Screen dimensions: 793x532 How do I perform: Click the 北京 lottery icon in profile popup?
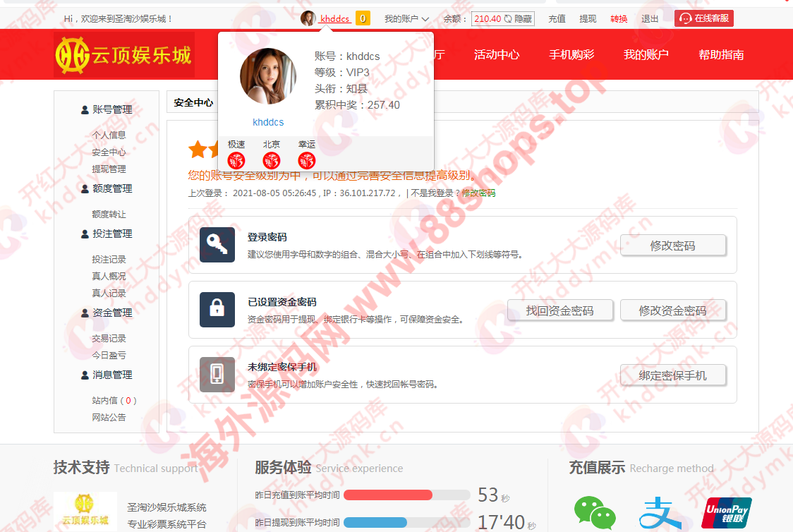coord(272,160)
